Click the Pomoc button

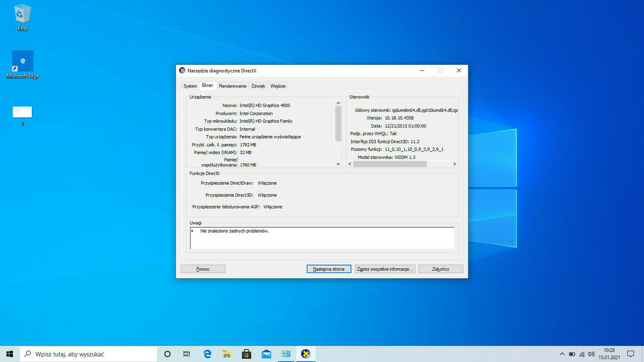tap(203, 269)
